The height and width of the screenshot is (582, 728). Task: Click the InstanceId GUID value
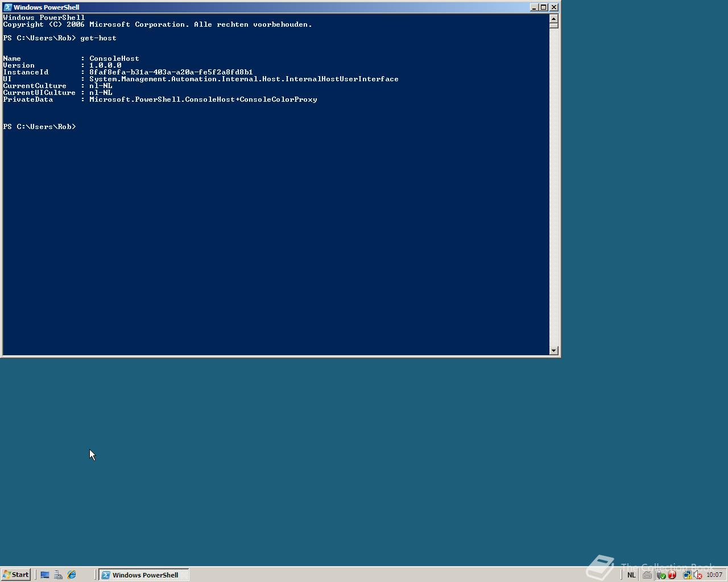click(171, 72)
